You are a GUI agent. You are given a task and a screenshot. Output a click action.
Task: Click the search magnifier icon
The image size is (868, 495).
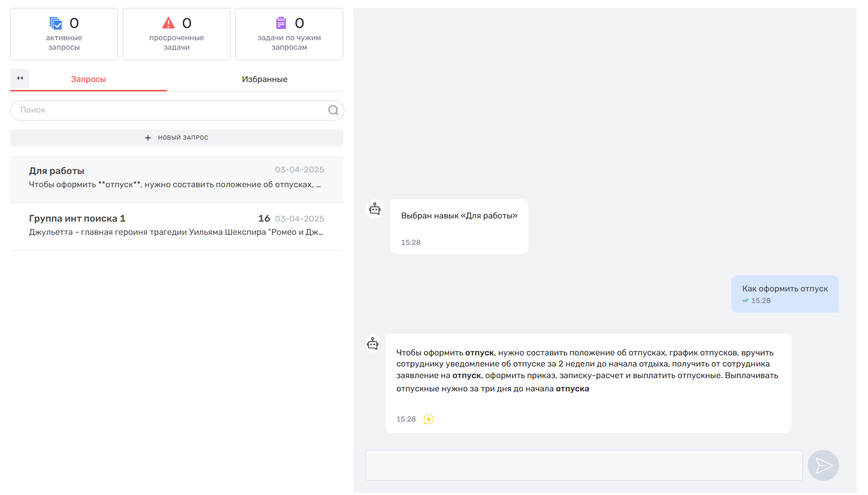[x=333, y=110]
